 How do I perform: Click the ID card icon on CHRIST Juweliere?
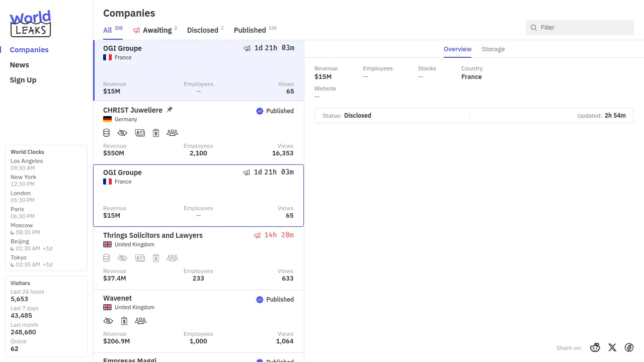point(140,133)
